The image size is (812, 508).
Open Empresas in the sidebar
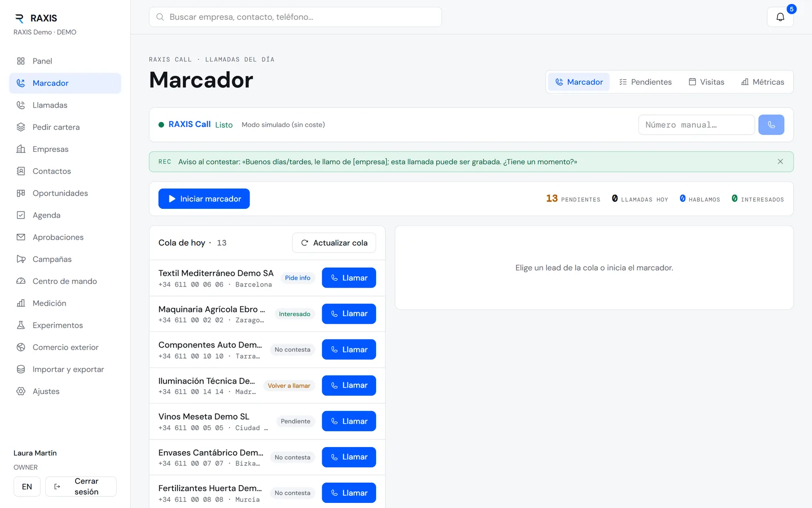[x=65, y=149]
